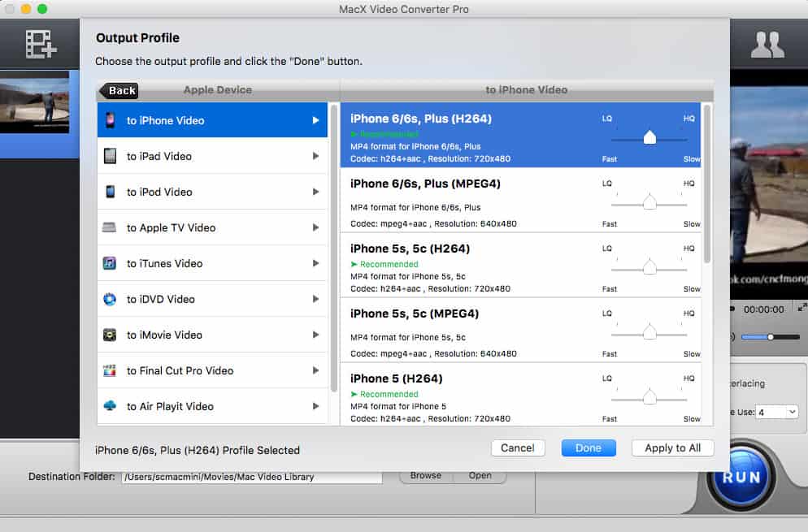The image size is (808, 532).
Task: Go Back to previous profile category
Action: tap(119, 91)
